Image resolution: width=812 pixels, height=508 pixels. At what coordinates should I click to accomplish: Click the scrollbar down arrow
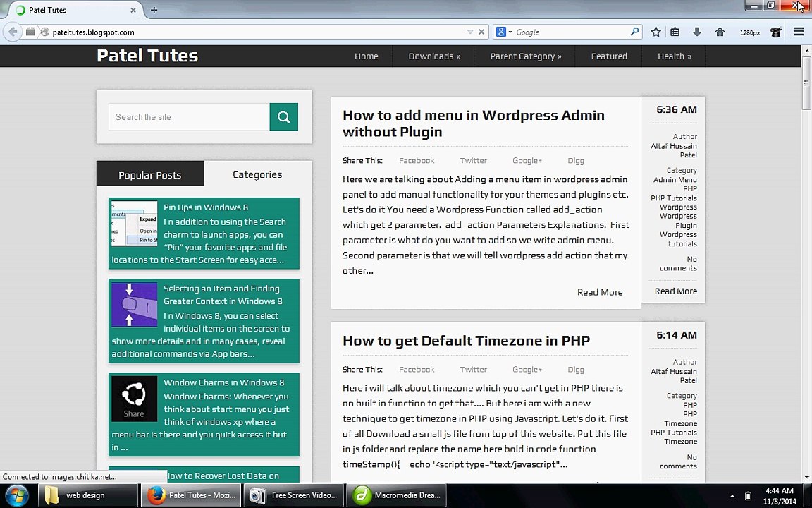tap(806, 478)
